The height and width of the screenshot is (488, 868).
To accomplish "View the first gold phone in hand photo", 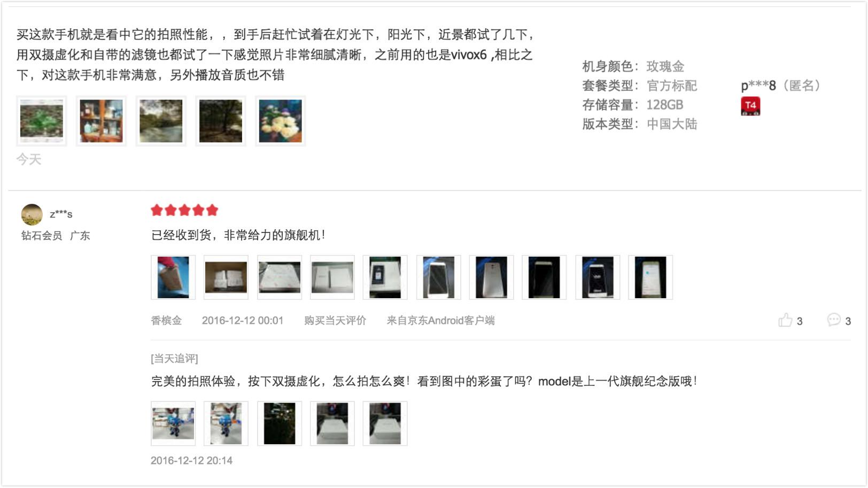I will pyautogui.click(x=173, y=277).
